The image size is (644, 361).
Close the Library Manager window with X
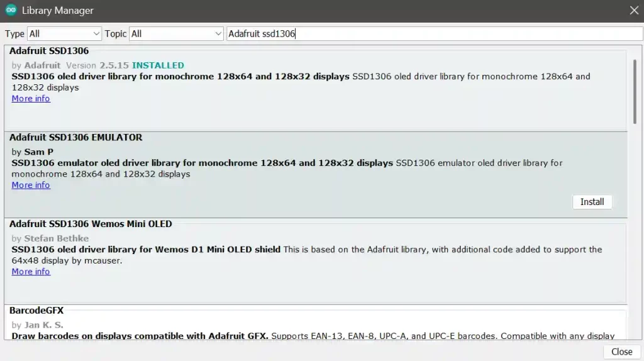(x=634, y=11)
